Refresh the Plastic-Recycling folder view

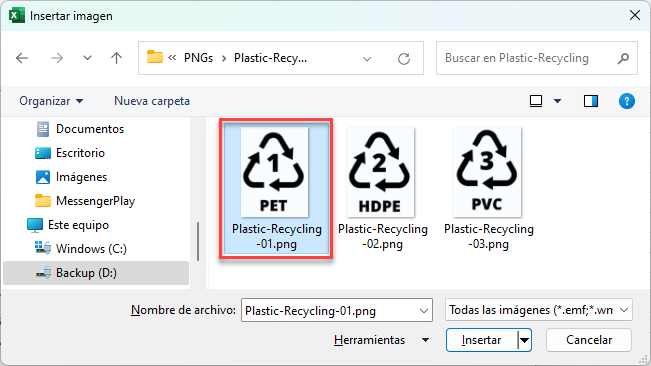click(x=404, y=59)
